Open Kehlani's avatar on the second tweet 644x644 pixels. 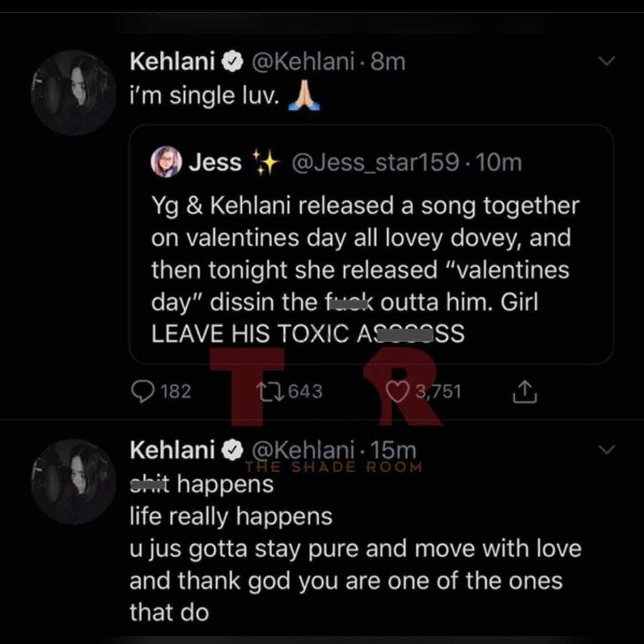click(x=73, y=481)
